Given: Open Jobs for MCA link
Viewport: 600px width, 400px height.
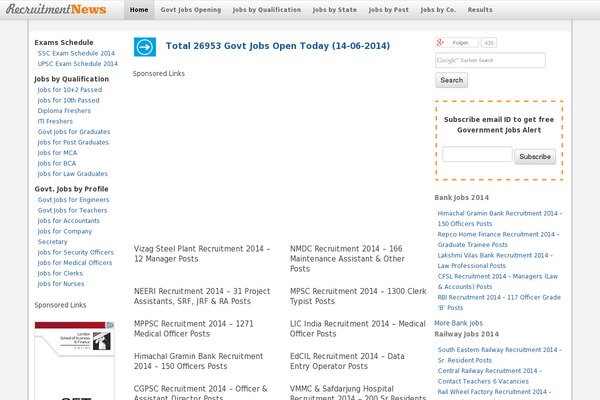Looking at the screenshot, I should (x=57, y=153).
